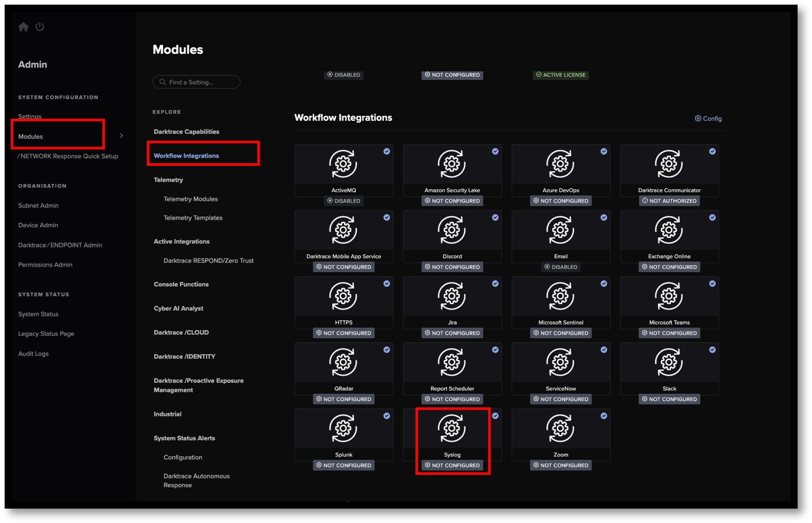Screen dimensions: 812x523
Task: Open Darktrace/ENDPOINT Admin page
Action: click(60, 245)
